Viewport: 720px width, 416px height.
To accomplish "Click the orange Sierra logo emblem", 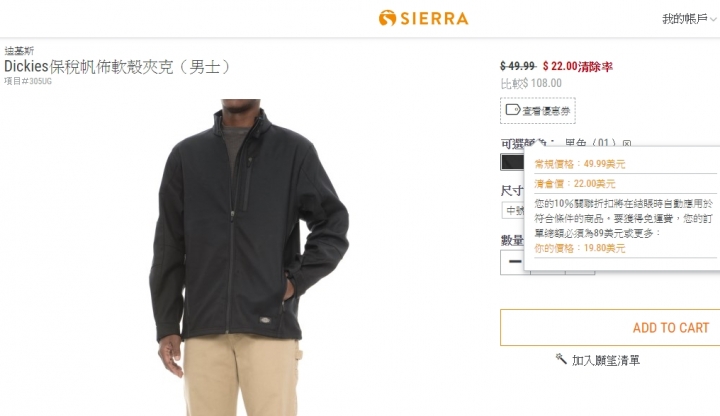I will 387,18.
